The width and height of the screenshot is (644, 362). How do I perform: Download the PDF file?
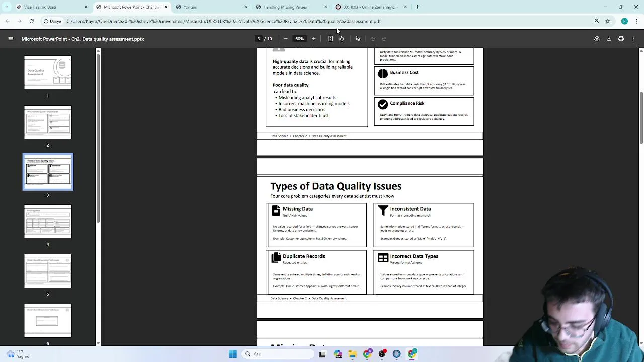point(609,39)
